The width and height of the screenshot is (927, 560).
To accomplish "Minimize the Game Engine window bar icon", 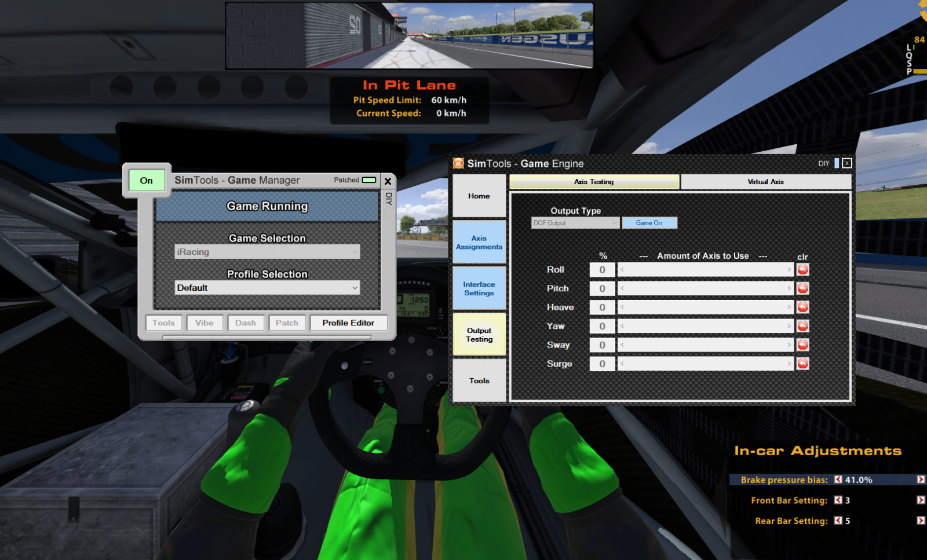I will click(x=837, y=163).
